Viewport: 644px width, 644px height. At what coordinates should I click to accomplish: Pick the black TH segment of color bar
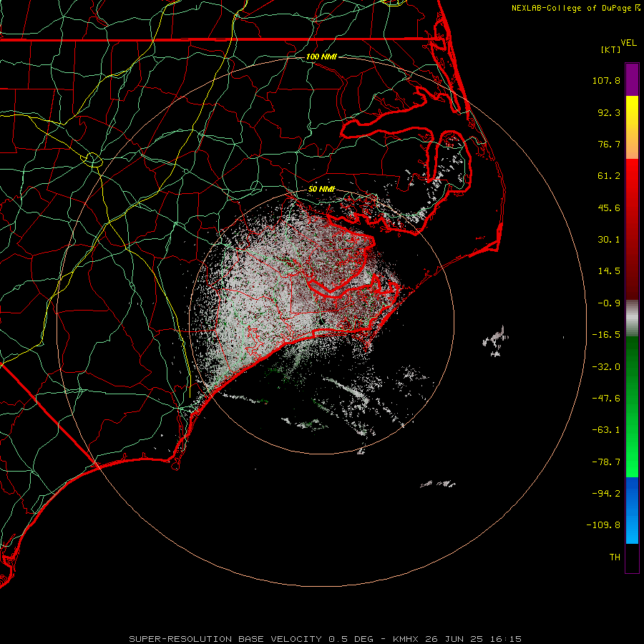point(632,558)
